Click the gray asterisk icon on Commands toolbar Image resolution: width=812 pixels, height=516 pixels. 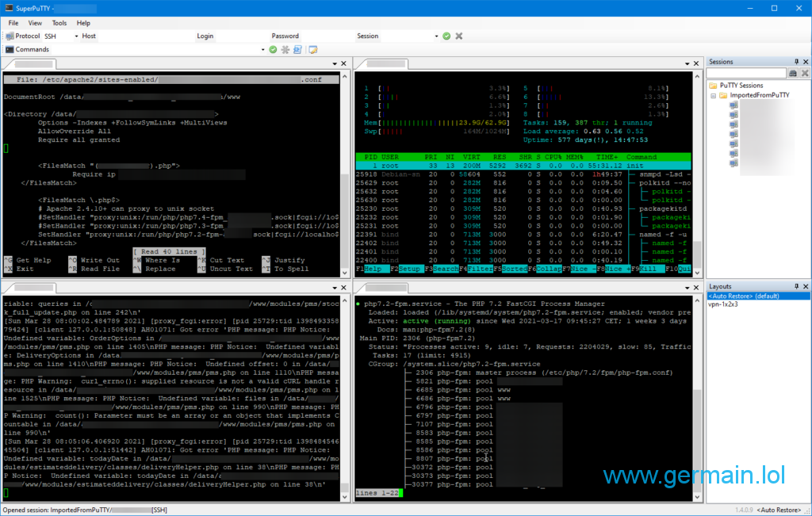coord(285,50)
